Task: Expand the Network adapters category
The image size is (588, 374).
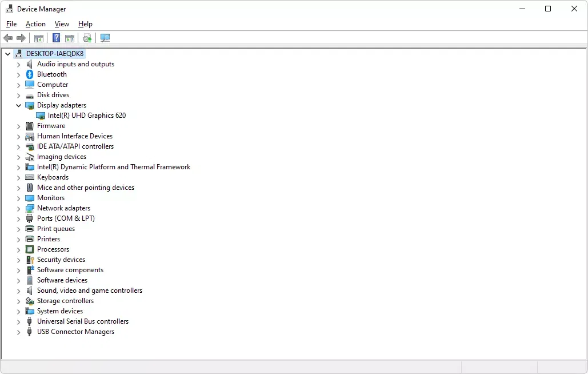Action: pos(18,208)
